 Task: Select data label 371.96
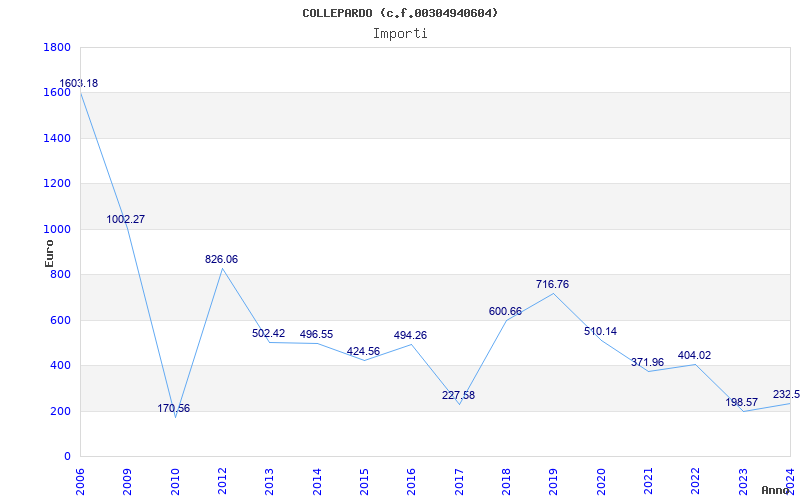(647, 362)
